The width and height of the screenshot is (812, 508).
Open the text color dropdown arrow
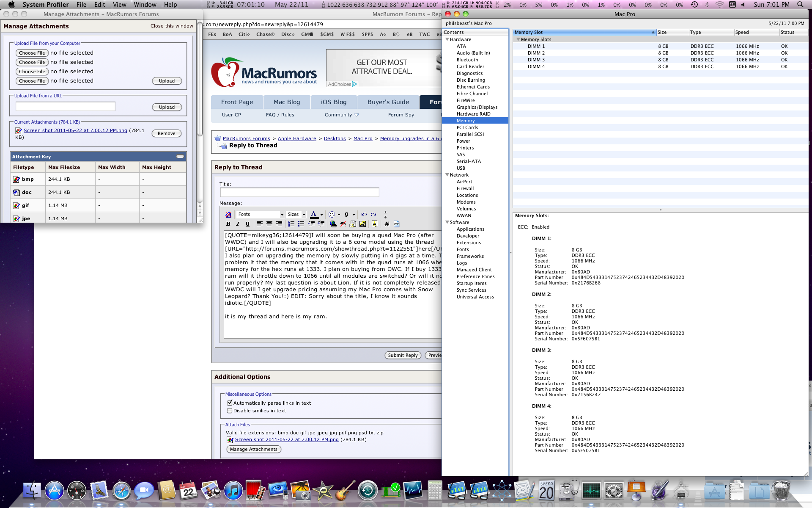pyautogui.click(x=321, y=215)
